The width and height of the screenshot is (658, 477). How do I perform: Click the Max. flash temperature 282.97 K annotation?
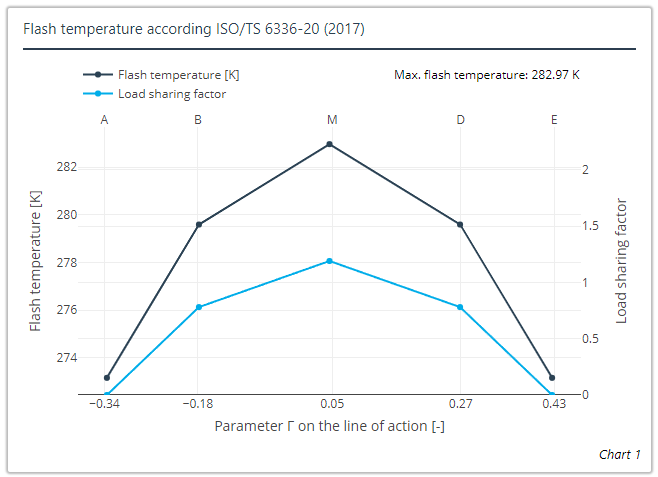pos(487,75)
